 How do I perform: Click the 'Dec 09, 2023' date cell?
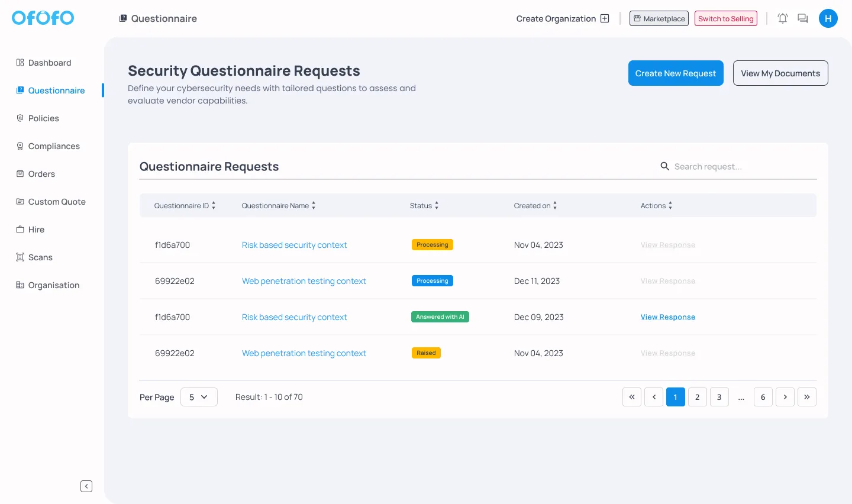pos(539,317)
